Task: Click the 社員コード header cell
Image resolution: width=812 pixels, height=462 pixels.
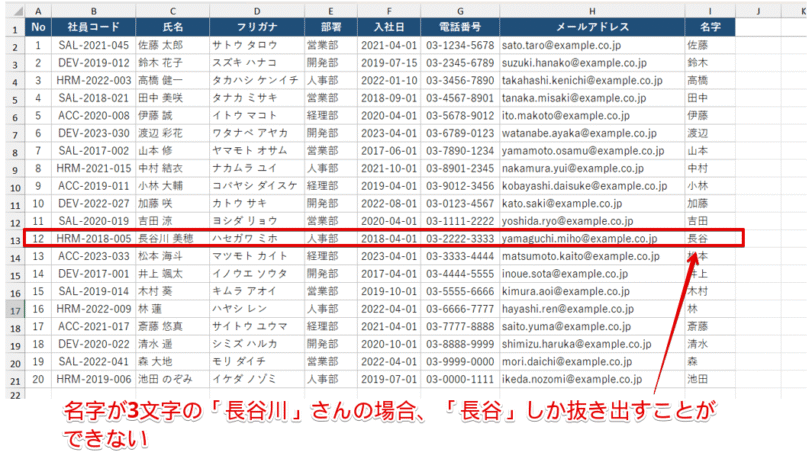Action: (93, 27)
